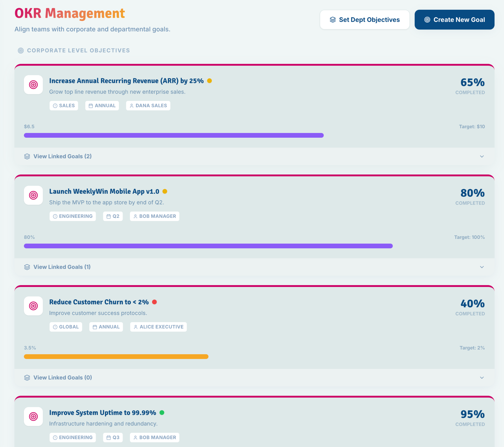Click the calendar icon in the ARR objective's ANNUAL tag

click(91, 106)
